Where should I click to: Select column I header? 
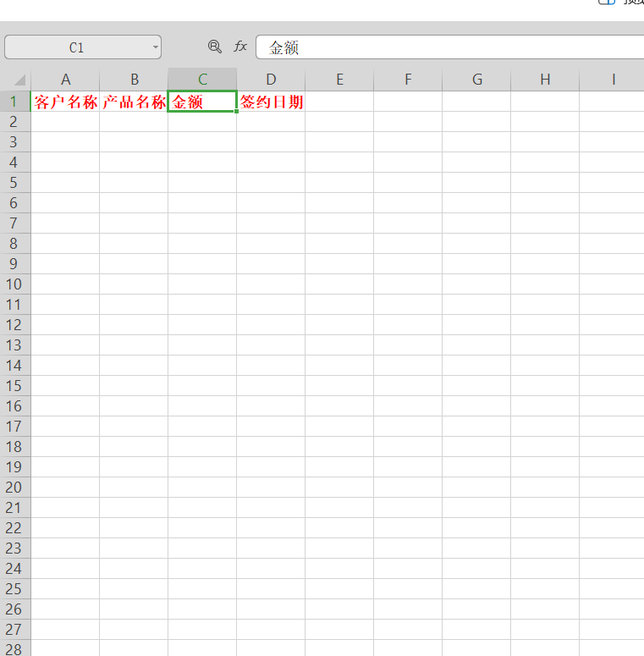tap(612, 80)
